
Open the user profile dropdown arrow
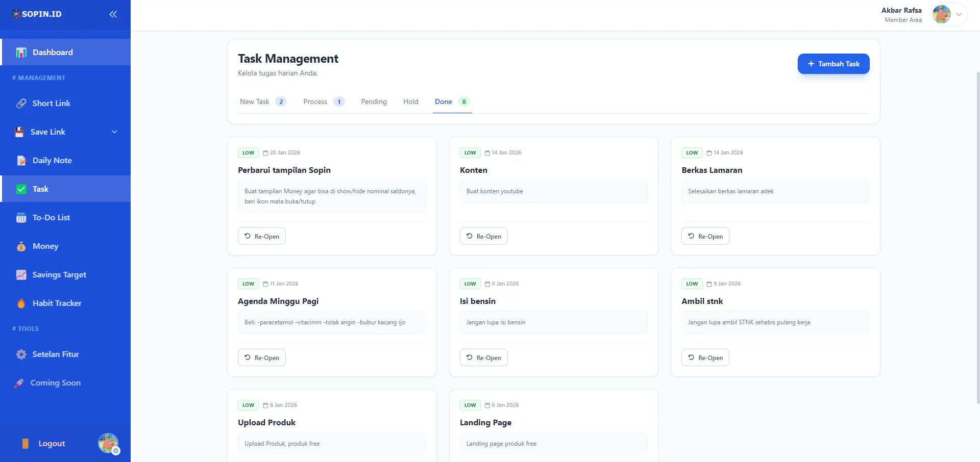[x=959, y=14]
